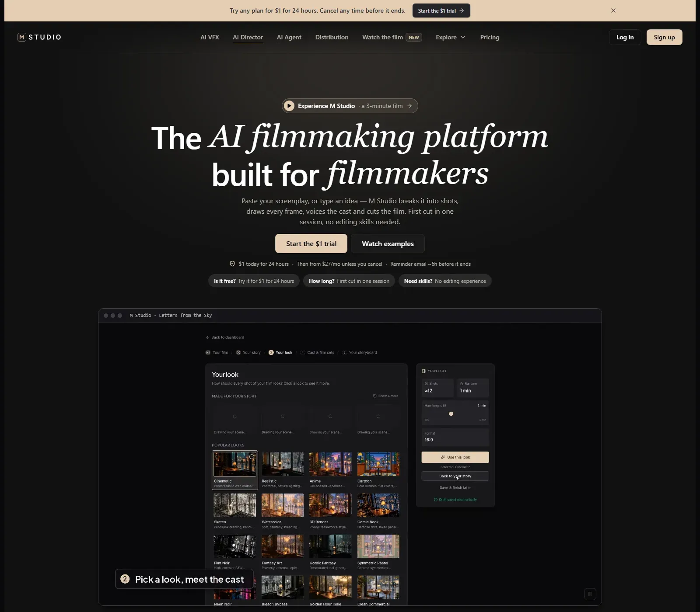Screen dimensions: 700x612
Task: Choose the Golden Hour Indie look thumbnail
Action: (x=330, y=588)
